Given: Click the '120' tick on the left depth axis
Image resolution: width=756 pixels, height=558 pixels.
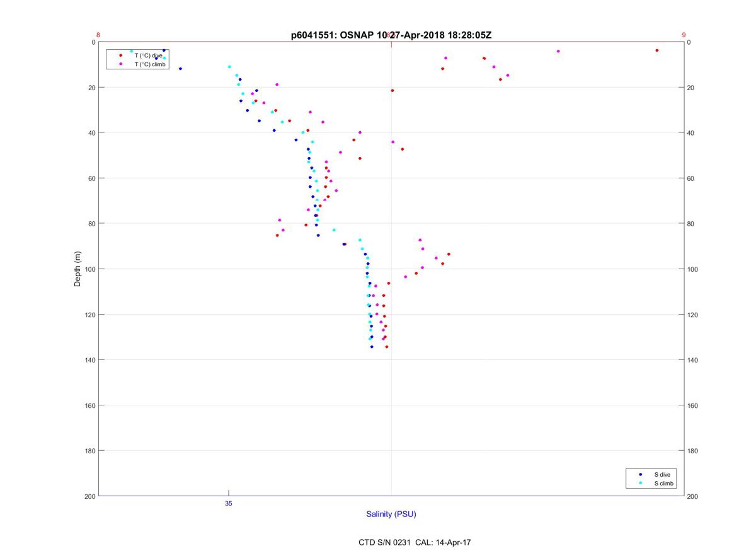Looking at the screenshot, I should (x=89, y=315).
